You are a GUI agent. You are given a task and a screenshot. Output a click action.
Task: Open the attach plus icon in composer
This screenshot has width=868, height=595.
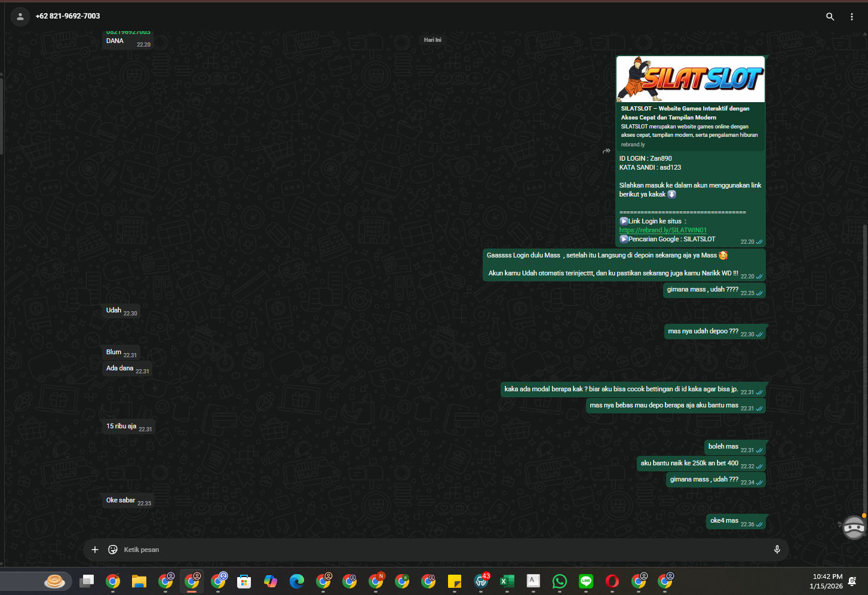[95, 550]
